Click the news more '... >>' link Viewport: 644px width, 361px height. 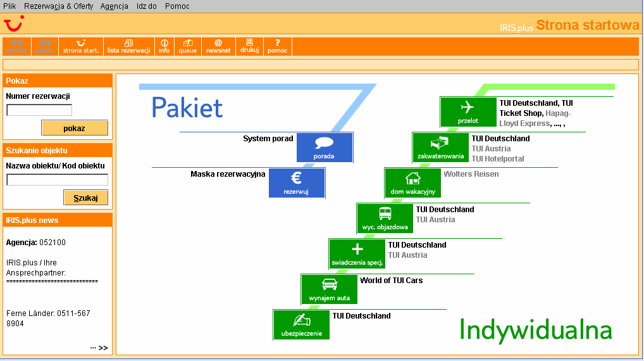tap(99, 348)
